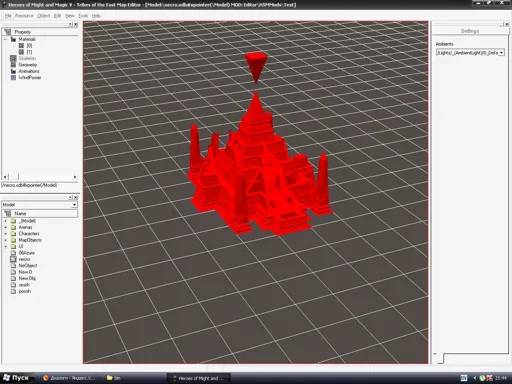Expand the _(Model) folder
This screenshot has width=512, height=384.
5,221
